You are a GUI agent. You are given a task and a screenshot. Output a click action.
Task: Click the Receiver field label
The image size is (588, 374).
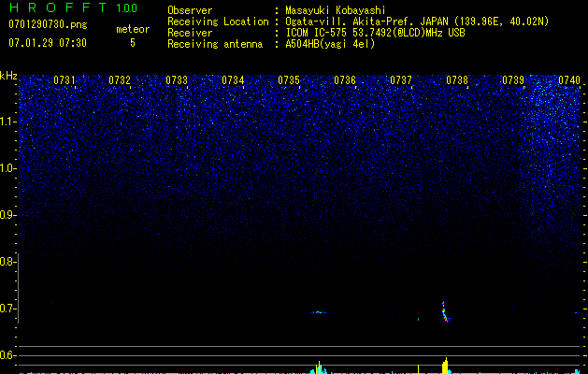pyautogui.click(x=190, y=33)
